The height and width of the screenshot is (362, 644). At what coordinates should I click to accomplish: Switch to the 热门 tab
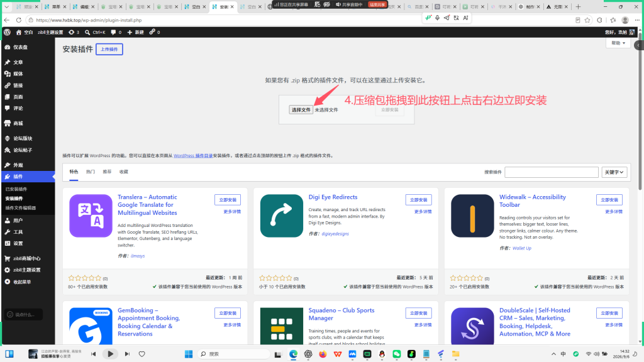[x=91, y=172]
